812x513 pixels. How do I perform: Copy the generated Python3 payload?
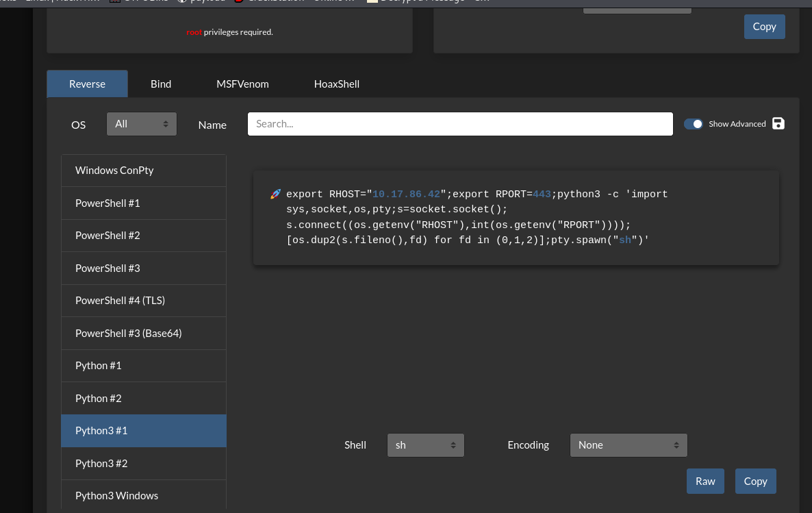(756, 481)
